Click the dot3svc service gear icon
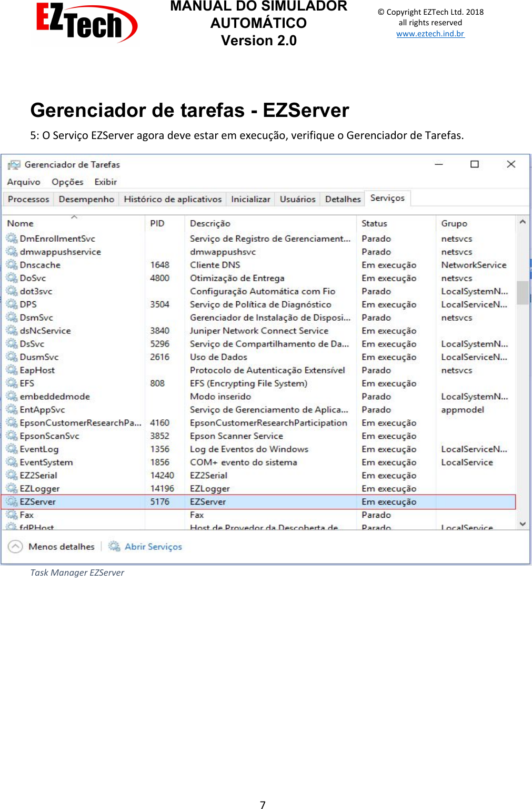 [12, 291]
